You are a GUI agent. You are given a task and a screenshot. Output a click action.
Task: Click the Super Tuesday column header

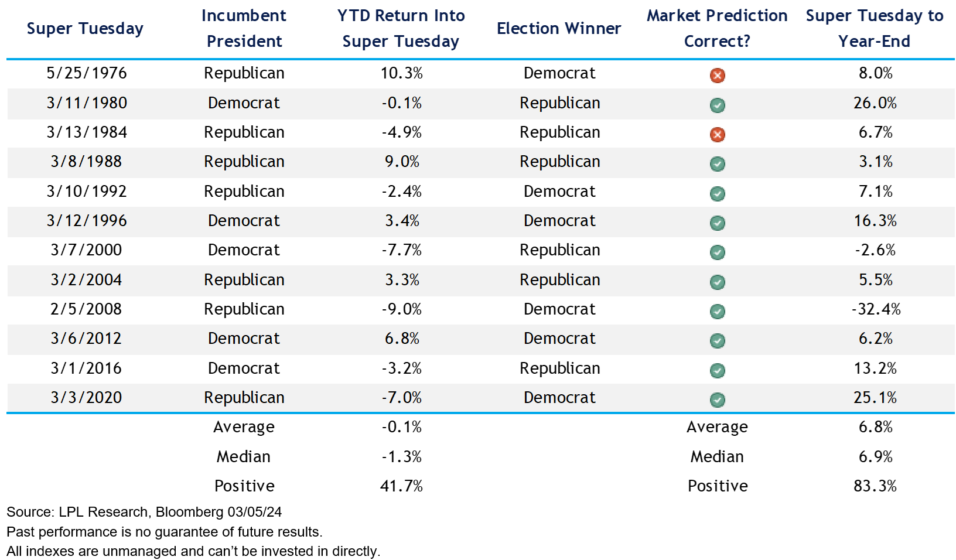pyautogui.click(x=85, y=28)
